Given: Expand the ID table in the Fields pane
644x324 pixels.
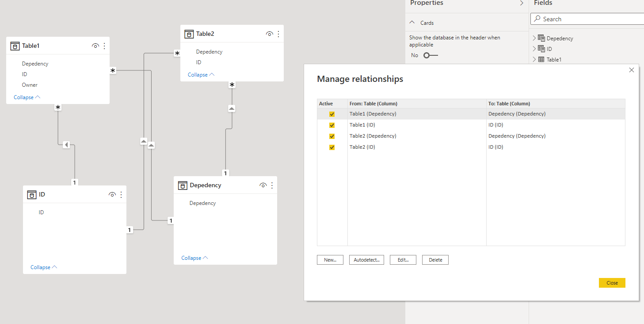Looking at the screenshot, I should (534, 49).
